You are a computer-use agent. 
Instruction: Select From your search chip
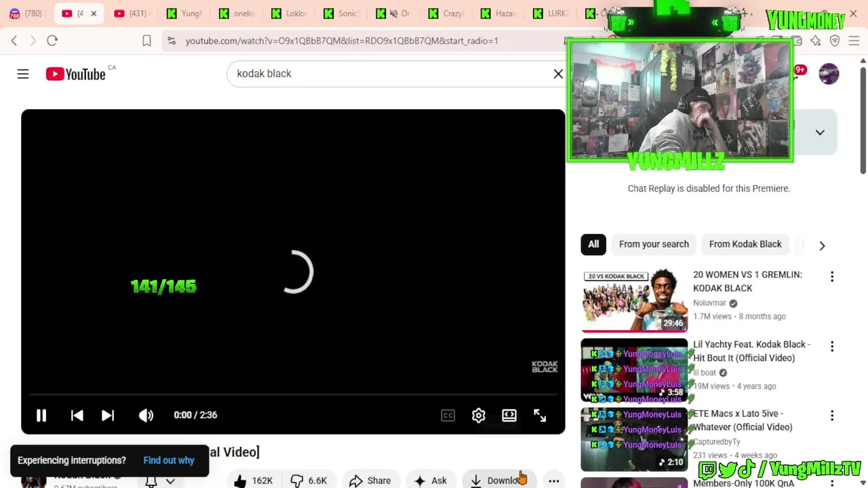[x=654, y=245]
